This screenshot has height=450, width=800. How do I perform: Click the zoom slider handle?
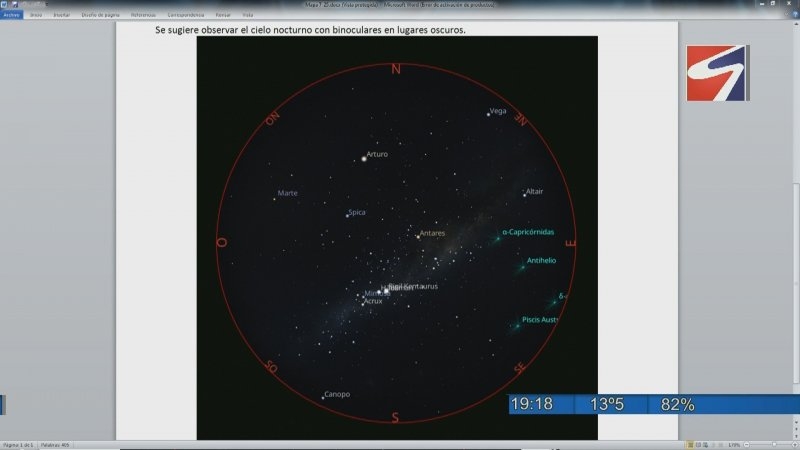775,444
